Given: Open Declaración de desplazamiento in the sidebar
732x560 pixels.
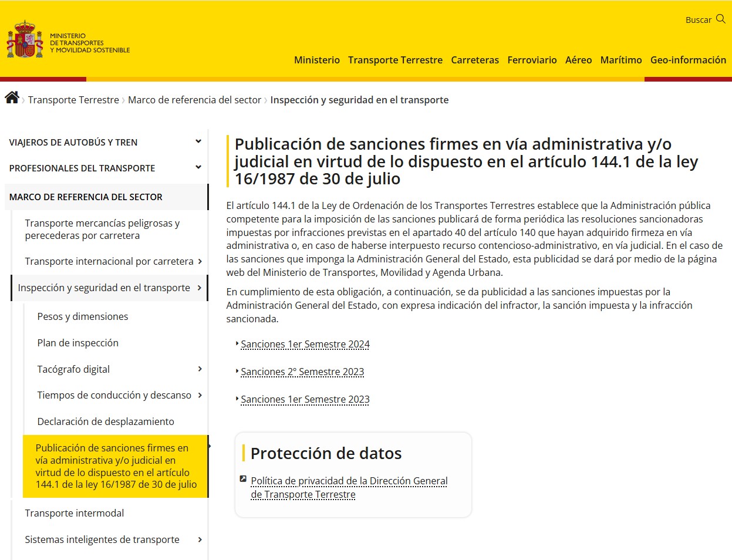Looking at the screenshot, I should pos(106,421).
